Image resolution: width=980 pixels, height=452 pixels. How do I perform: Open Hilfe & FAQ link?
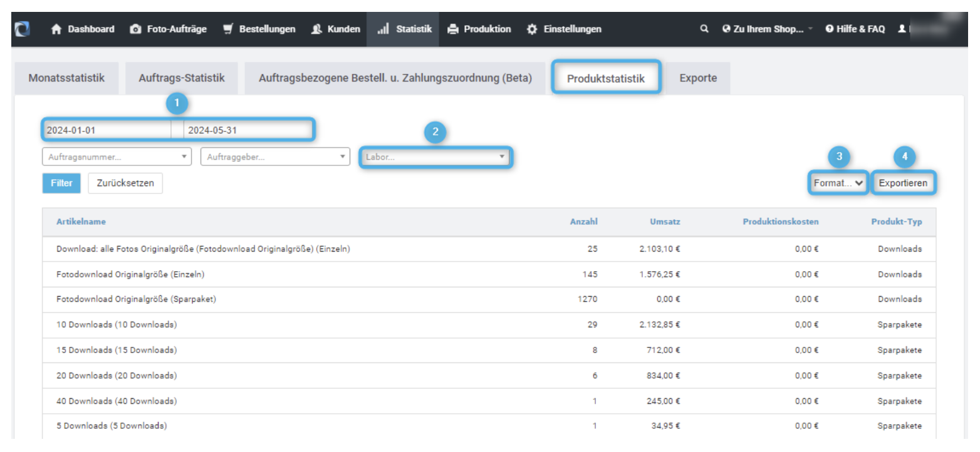[855, 29]
